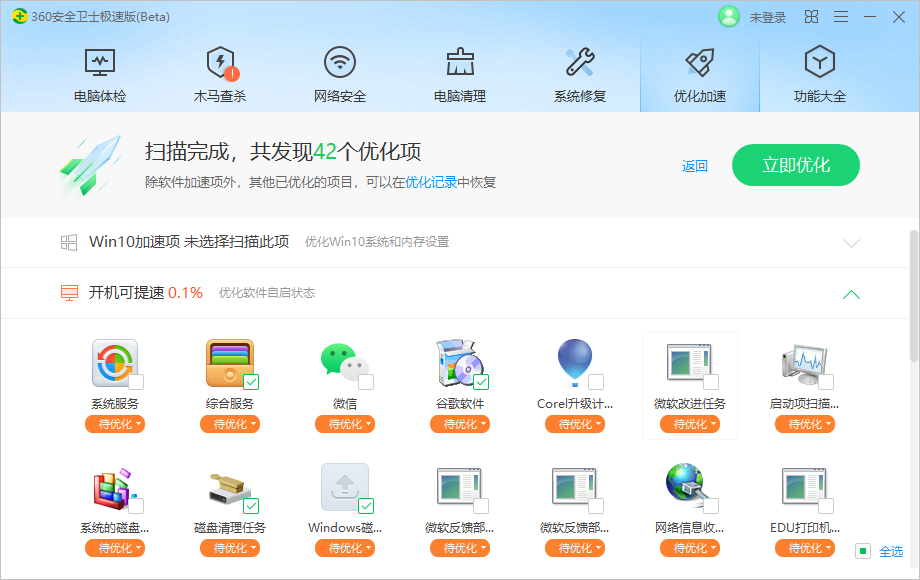Go to 电脑清理 tab
The height and width of the screenshot is (580, 920).
click(460, 76)
